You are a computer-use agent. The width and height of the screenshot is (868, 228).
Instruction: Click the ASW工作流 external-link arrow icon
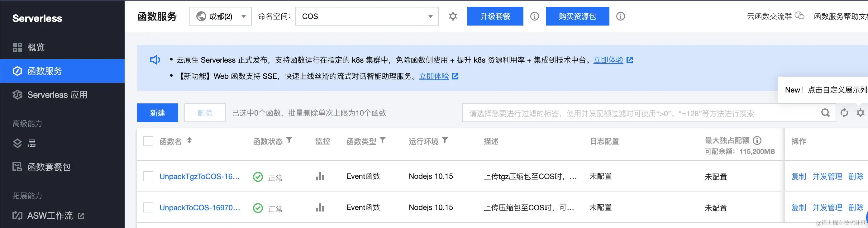(x=81, y=216)
